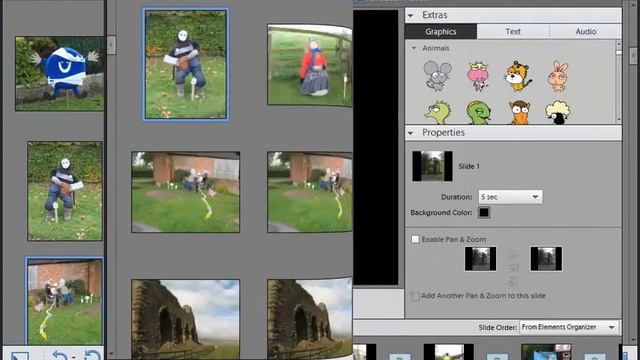Select the gray mouse animal graphic
640x360 pixels.
(437, 76)
